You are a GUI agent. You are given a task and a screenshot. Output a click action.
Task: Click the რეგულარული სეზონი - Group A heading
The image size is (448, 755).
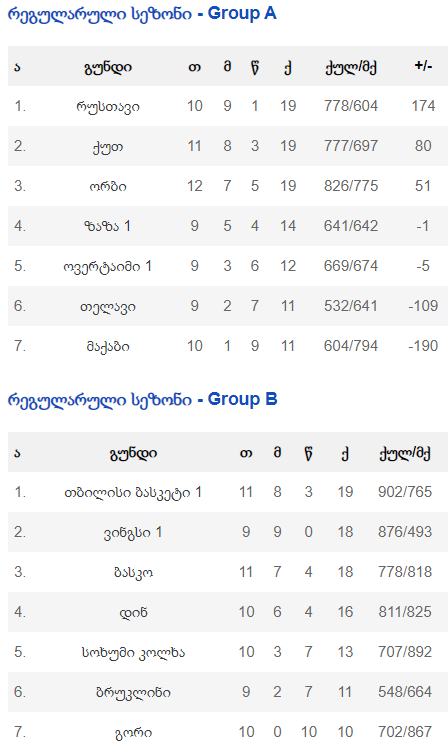(142, 14)
